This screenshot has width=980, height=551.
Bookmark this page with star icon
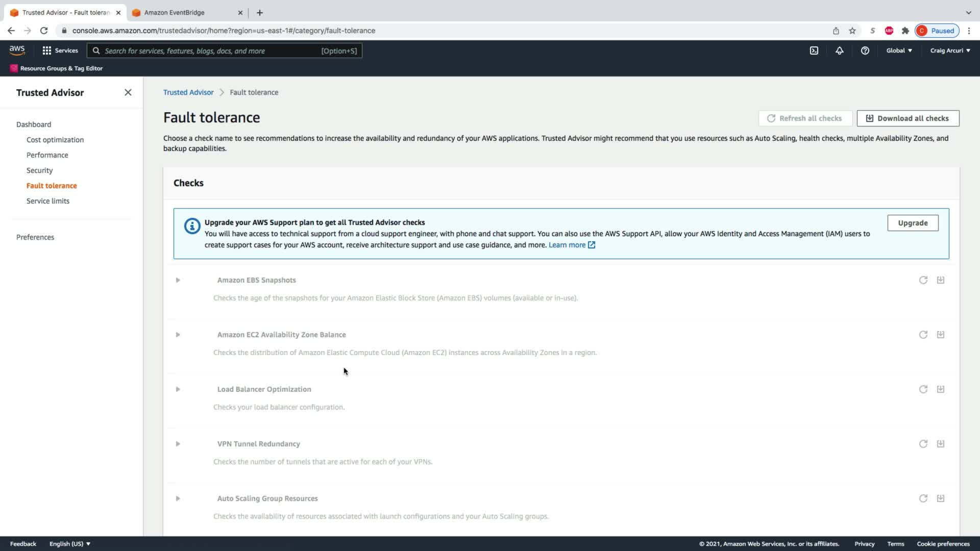pos(852,31)
